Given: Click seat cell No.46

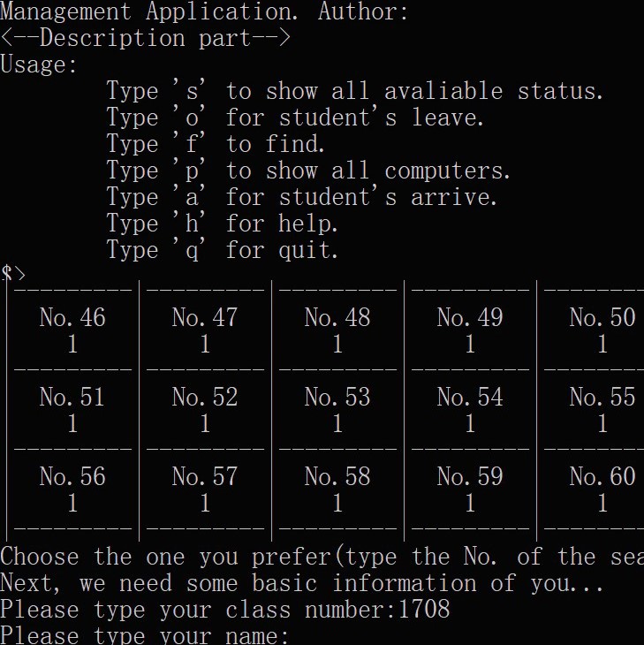Looking at the screenshot, I should point(72,330).
